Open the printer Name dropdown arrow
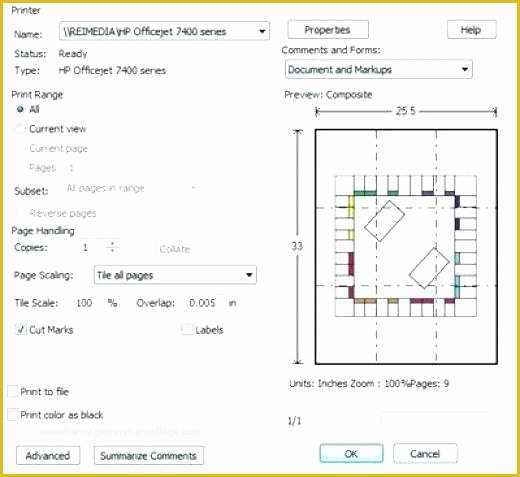The width and height of the screenshot is (520, 477). tap(262, 31)
